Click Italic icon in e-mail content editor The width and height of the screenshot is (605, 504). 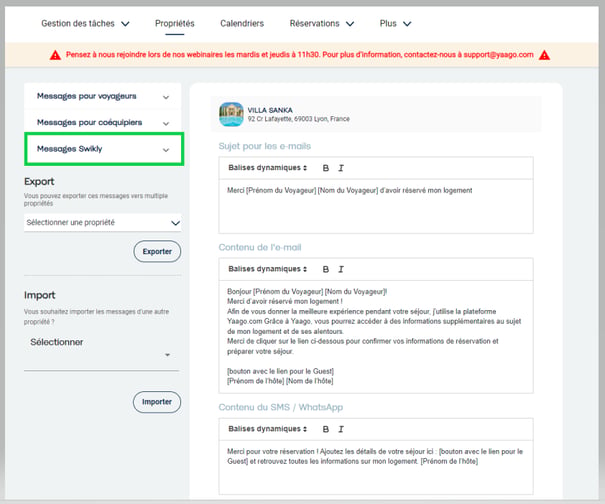(x=341, y=269)
